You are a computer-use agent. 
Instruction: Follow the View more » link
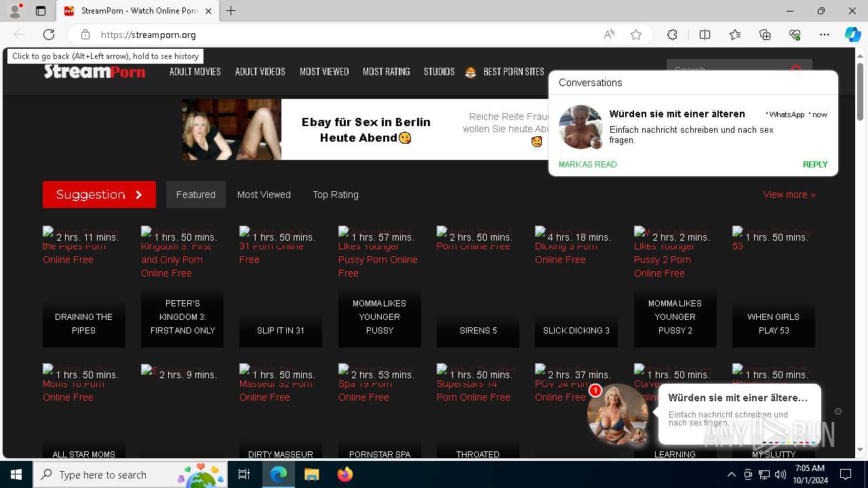(x=789, y=195)
